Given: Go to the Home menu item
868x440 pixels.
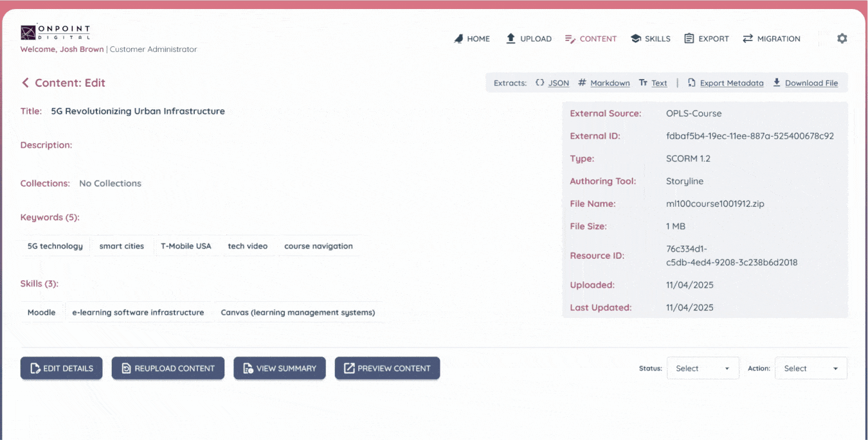Looking at the screenshot, I should pos(472,39).
